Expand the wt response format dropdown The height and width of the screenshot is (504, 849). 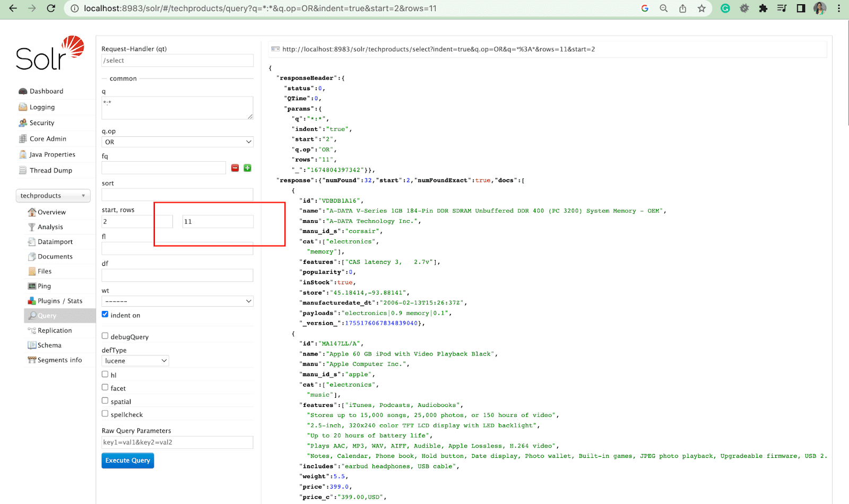point(177,301)
